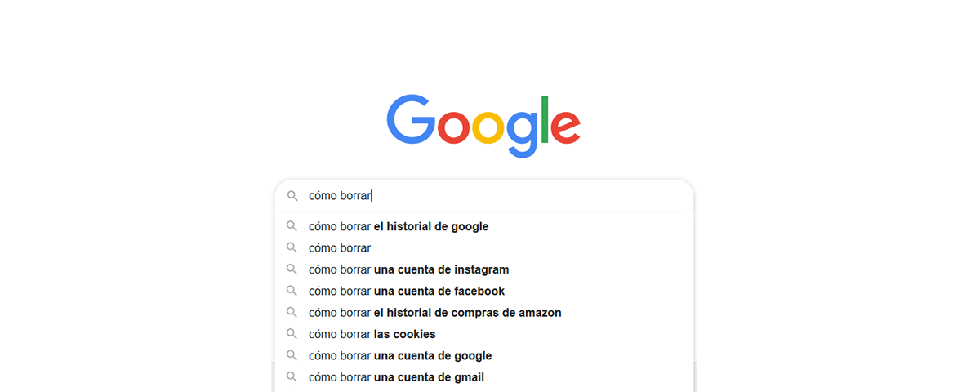This screenshot has width=980, height=392.
Task: Select suggestion 'cómo borrar el historial de google'
Action: [x=484, y=226]
